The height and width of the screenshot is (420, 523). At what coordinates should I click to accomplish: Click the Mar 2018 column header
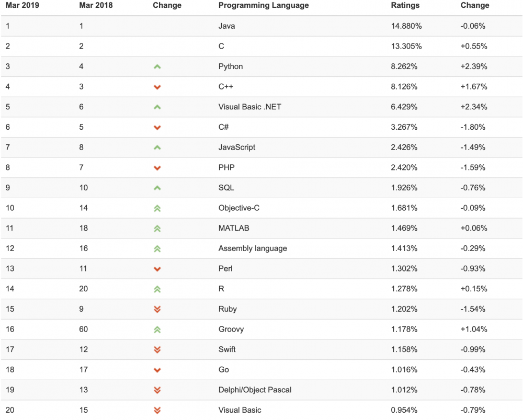(x=97, y=5)
